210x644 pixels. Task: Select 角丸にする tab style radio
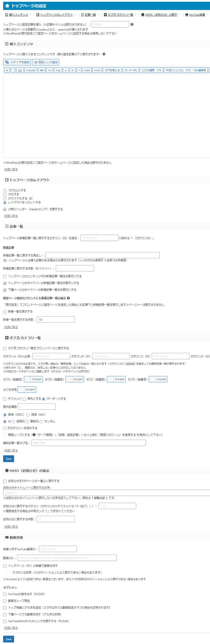point(24,399)
